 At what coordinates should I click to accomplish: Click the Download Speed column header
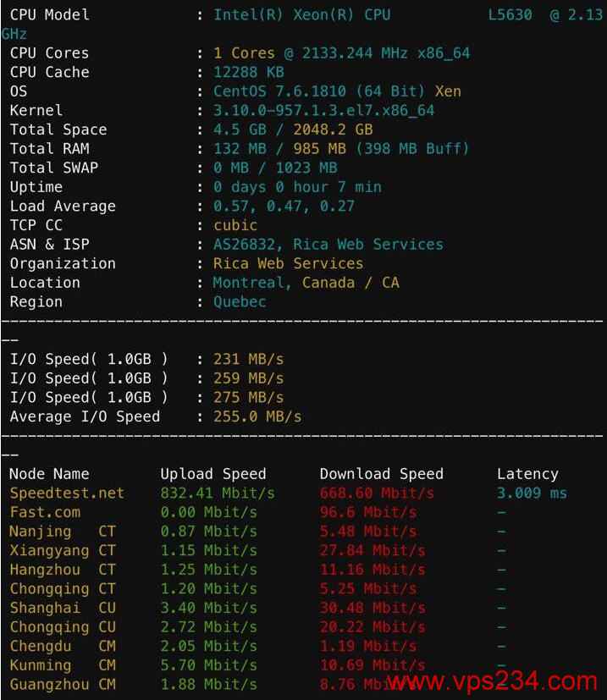[x=382, y=474]
